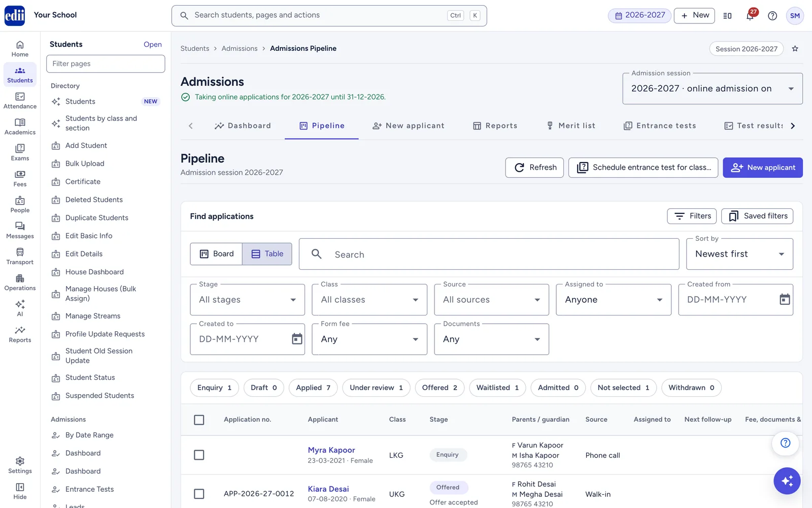Open Saved filters

(757, 216)
